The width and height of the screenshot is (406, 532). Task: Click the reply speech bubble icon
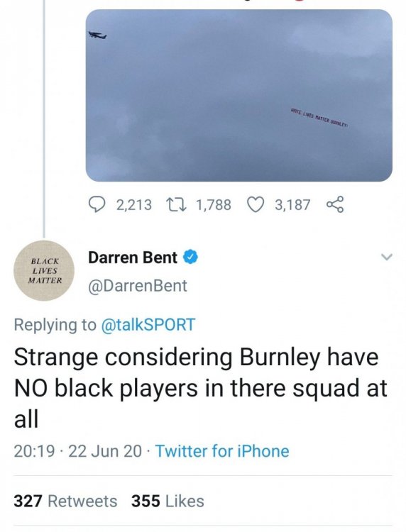pos(97,205)
